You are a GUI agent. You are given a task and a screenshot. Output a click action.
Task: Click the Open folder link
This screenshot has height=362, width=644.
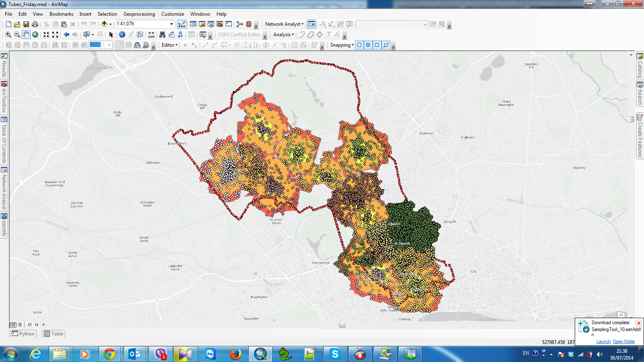click(624, 341)
